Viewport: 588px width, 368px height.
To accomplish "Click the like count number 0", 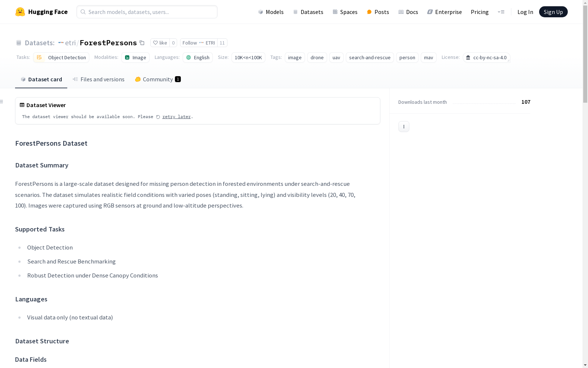I will point(173,43).
